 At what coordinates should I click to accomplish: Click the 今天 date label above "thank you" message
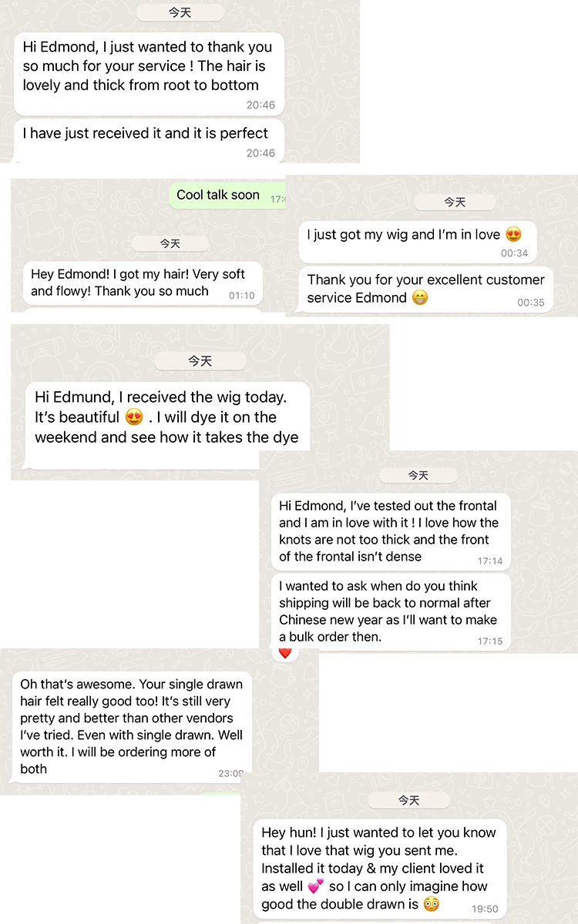(x=180, y=12)
